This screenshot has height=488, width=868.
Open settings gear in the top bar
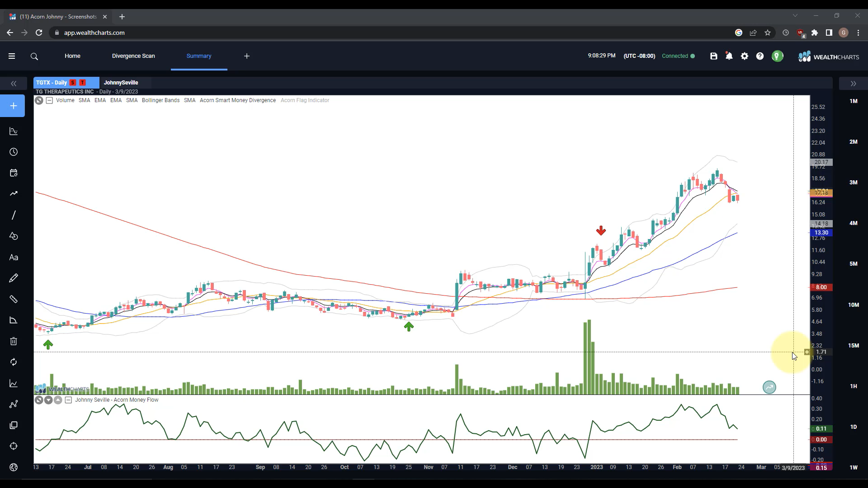tap(745, 56)
